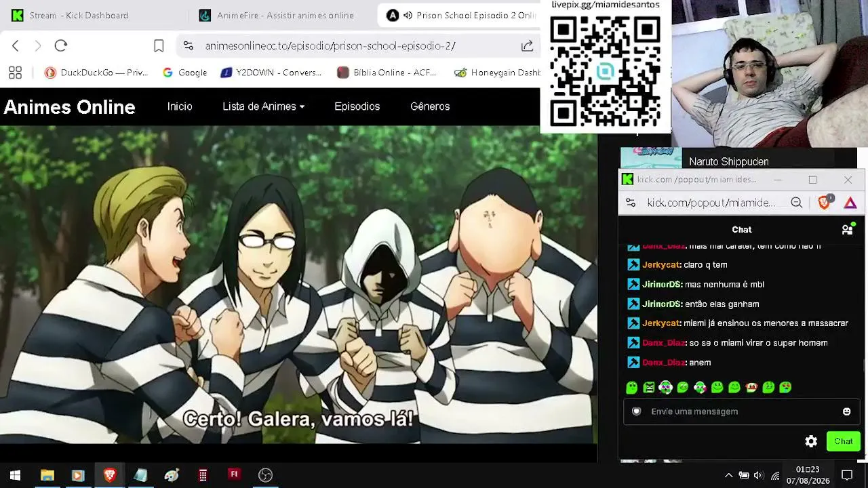The image size is (868, 488).
Task: Show hidden system tray icons
Action: coord(729,475)
